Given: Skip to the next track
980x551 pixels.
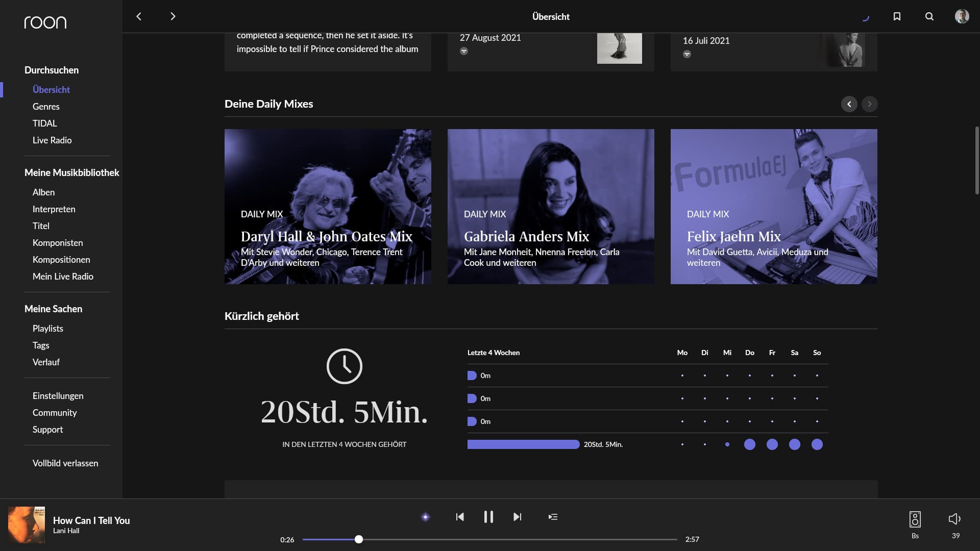Looking at the screenshot, I should point(517,517).
